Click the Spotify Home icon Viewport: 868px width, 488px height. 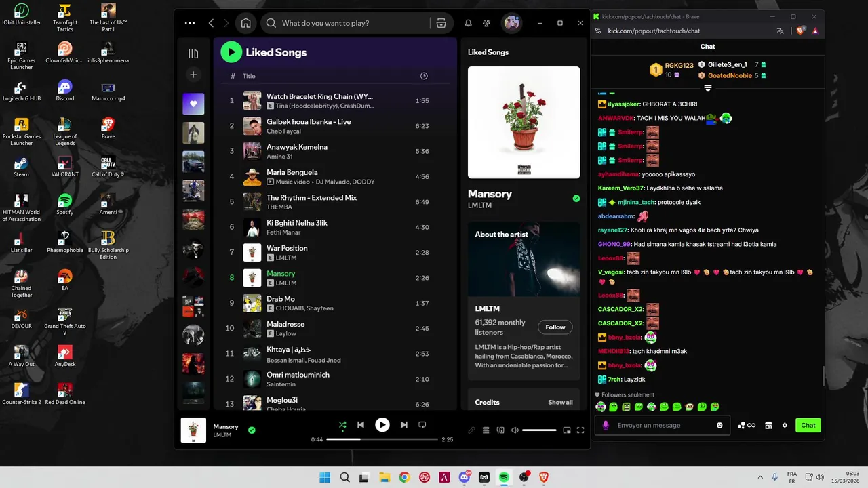(x=246, y=23)
